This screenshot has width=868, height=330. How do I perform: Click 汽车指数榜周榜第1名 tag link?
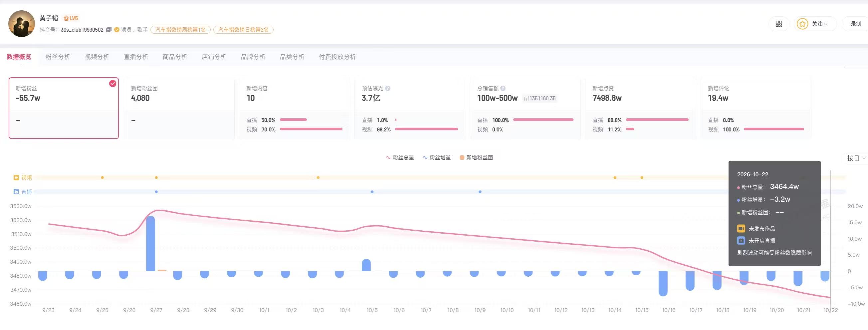(x=181, y=30)
